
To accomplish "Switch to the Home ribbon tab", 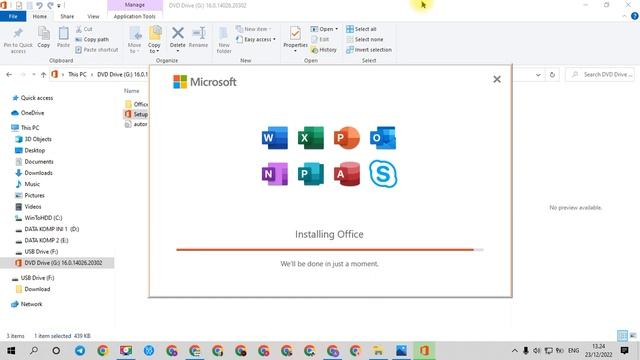I will pos(40,16).
